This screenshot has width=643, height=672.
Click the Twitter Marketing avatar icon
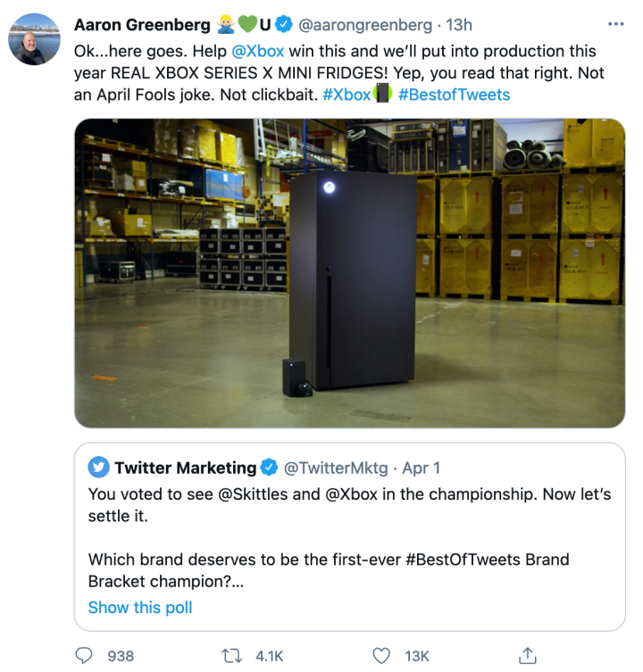tap(98, 468)
